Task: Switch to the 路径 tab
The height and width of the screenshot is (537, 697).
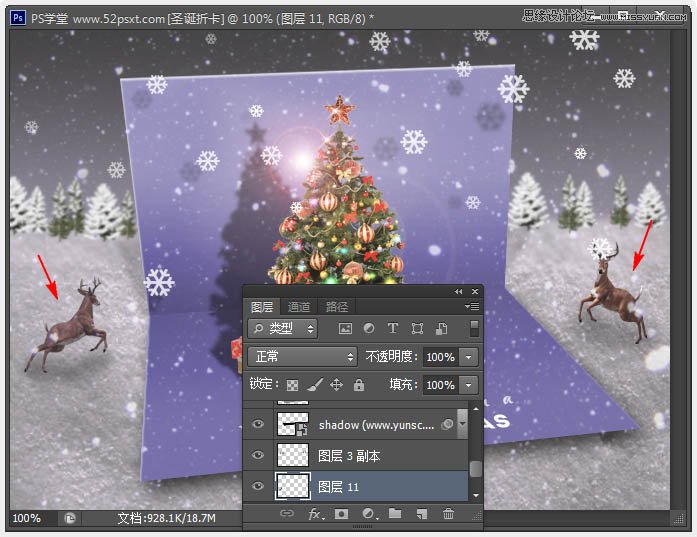Action: click(336, 307)
